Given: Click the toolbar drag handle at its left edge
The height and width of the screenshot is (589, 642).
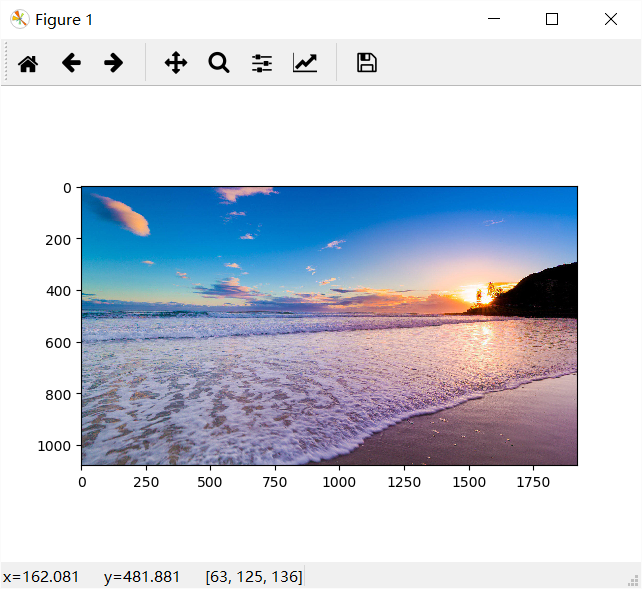Looking at the screenshot, I should 6,62.
